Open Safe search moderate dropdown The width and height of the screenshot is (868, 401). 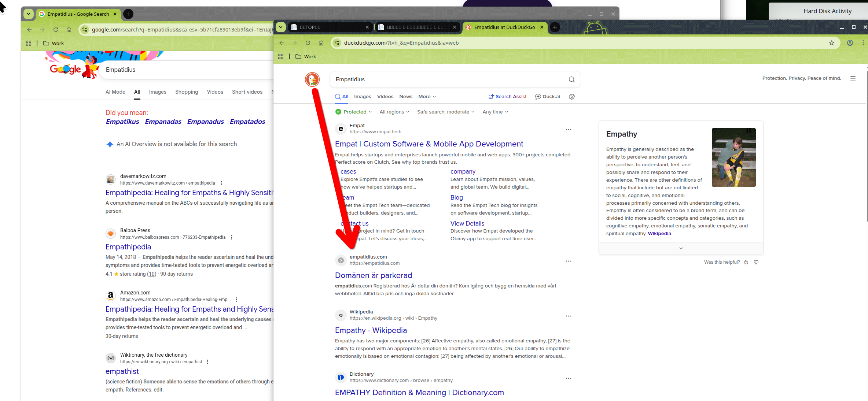point(445,112)
